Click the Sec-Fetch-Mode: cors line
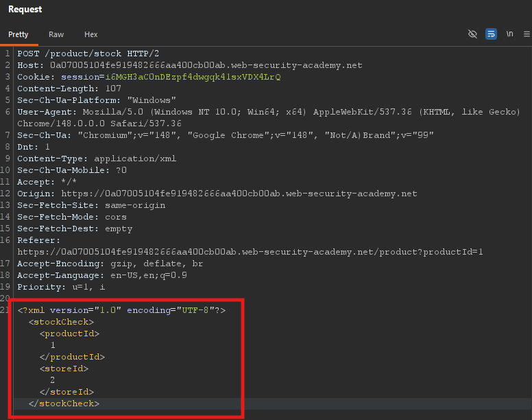The width and height of the screenshot is (532, 420). (x=72, y=217)
